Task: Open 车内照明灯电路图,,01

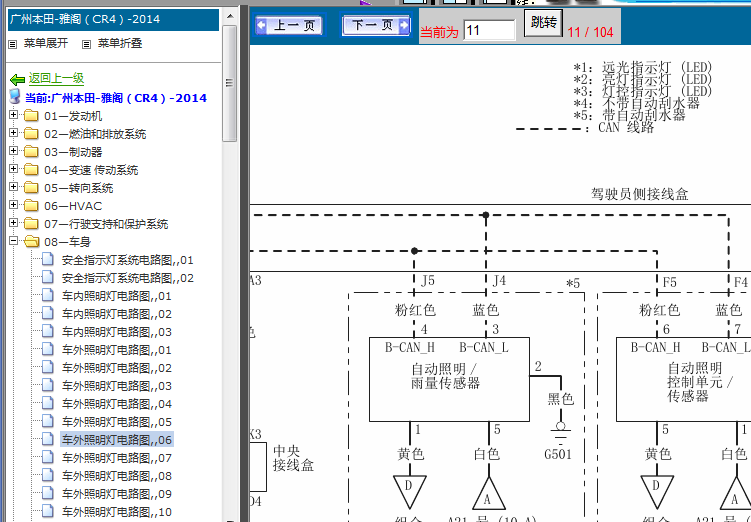Action: point(116,296)
